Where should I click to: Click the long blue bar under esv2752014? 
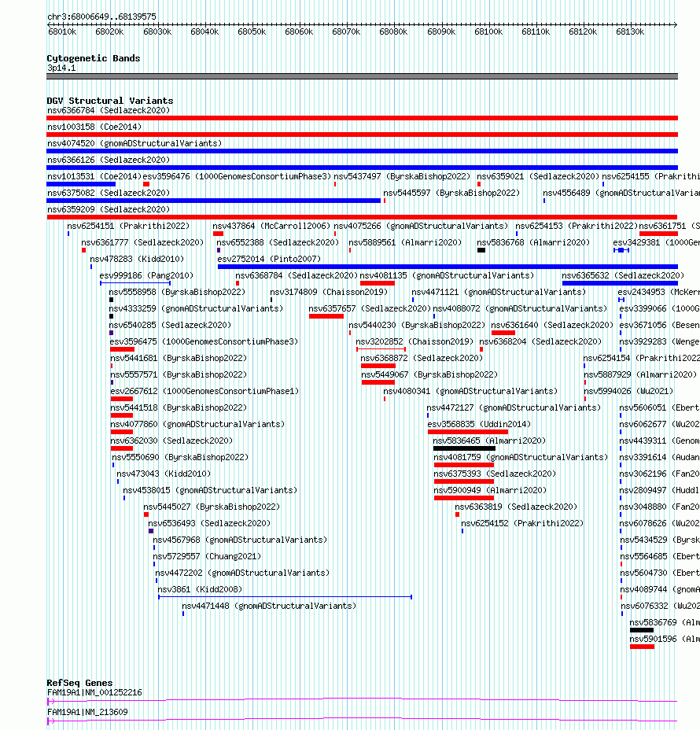point(448,267)
